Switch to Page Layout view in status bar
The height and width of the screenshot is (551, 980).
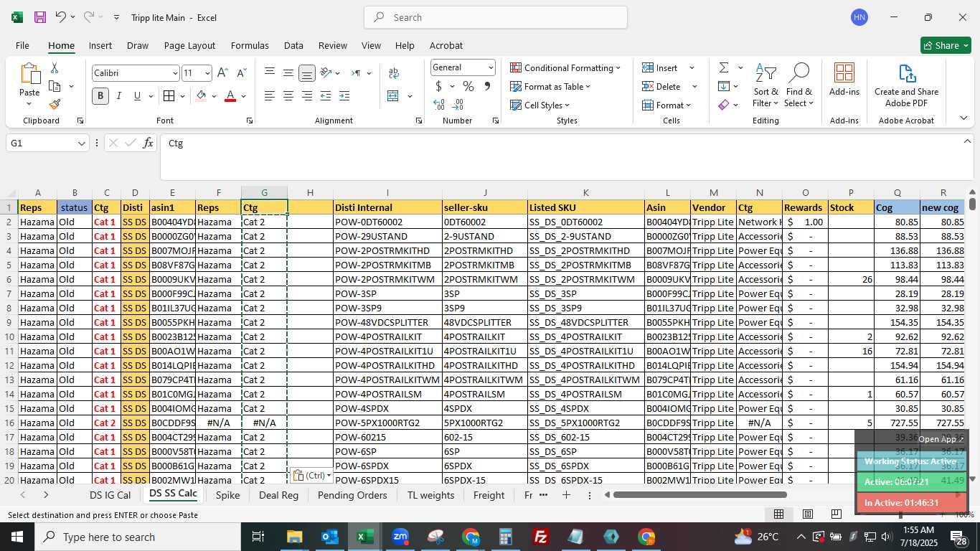click(x=807, y=514)
